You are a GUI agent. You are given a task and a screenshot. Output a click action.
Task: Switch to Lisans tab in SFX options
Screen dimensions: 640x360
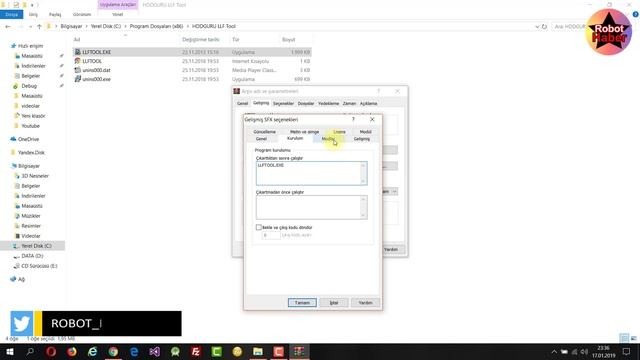coord(339,132)
